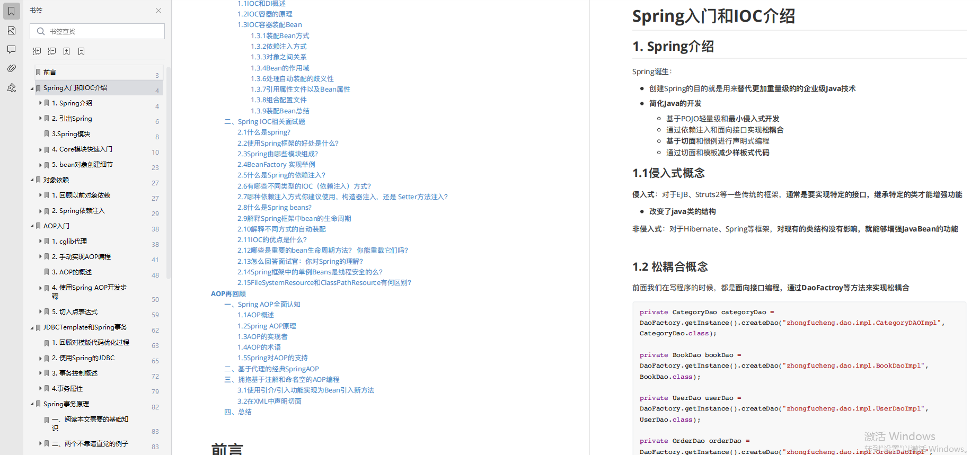Click the bookmark panel scrollbar

[x=169, y=172]
